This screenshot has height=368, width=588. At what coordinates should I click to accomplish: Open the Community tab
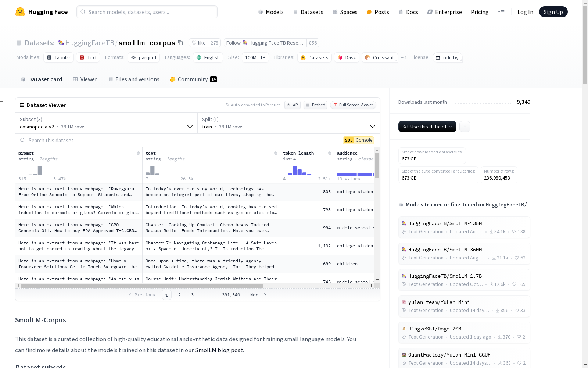pos(193,79)
